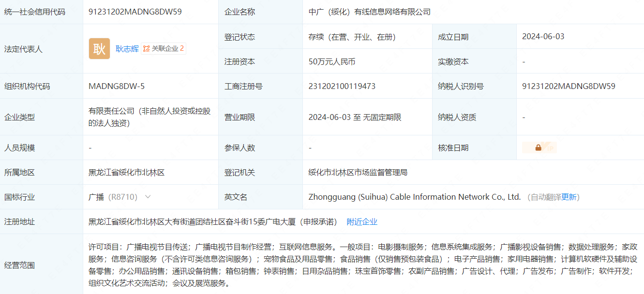Select the unified social credit code value in the 统一社会信用代码 row
The height and width of the screenshot is (294, 644).
point(135,12)
